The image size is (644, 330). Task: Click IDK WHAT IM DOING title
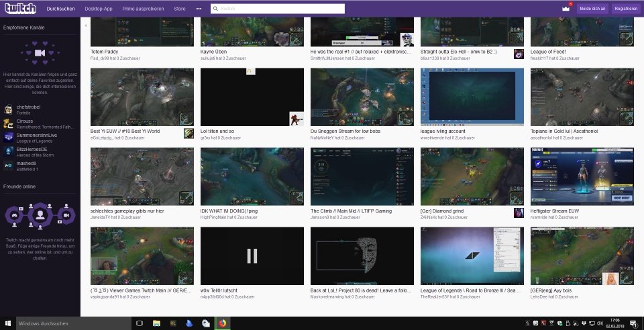(x=229, y=211)
